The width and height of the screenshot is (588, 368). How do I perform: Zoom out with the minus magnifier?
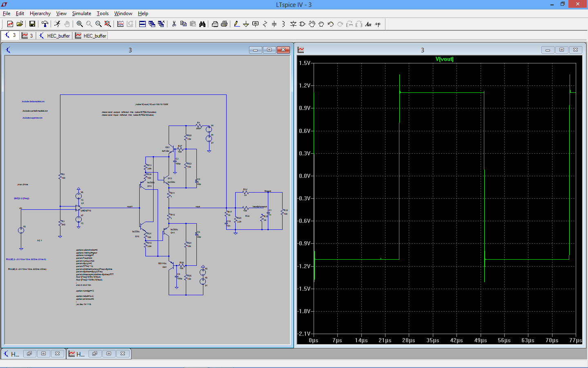click(98, 24)
